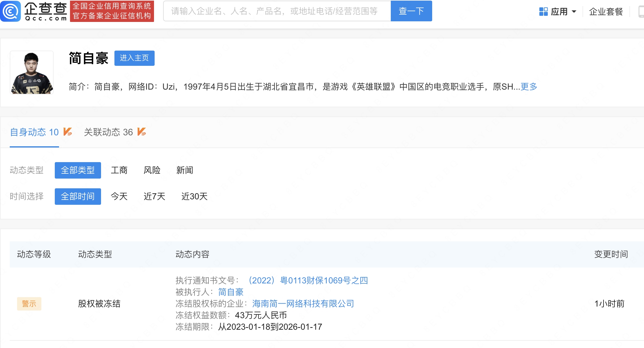Image resolution: width=644 pixels, height=348 pixels.
Task: Click the VIP badge next to 关联动态
Action: (x=142, y=132)
